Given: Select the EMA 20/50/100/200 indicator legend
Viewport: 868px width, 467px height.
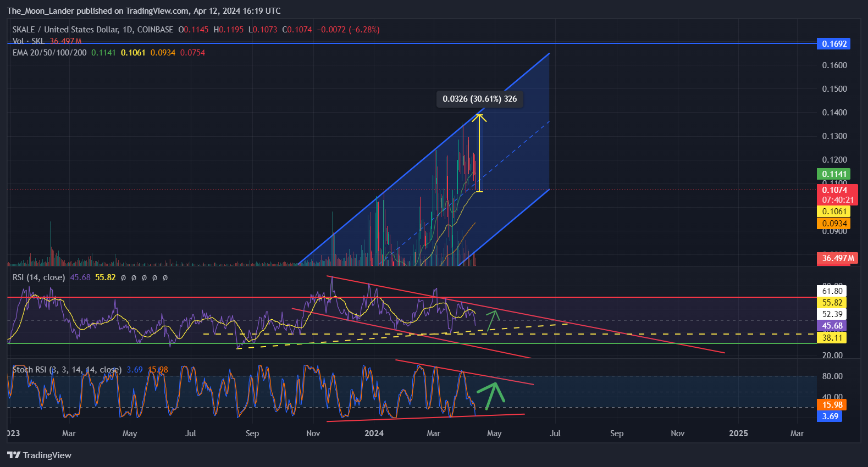Looking at the screenshot, I should coord(49,53).
